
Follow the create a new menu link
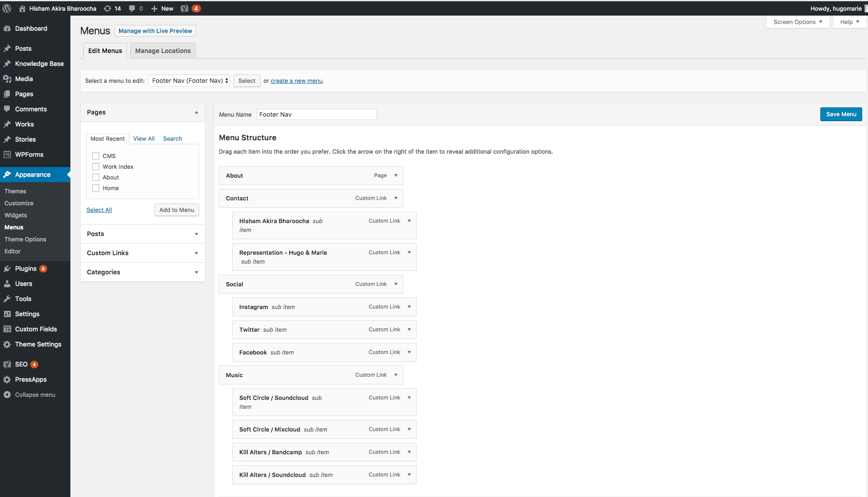click(x=296, y=81)
